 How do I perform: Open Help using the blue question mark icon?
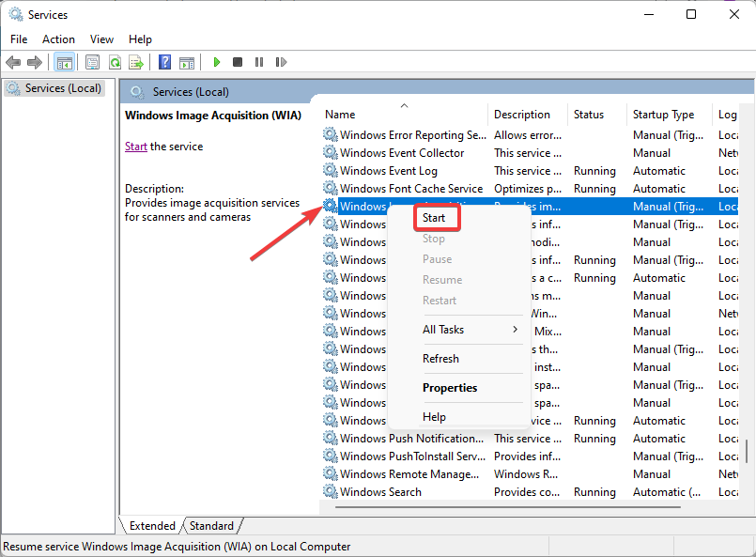click(x=163, y=62)
